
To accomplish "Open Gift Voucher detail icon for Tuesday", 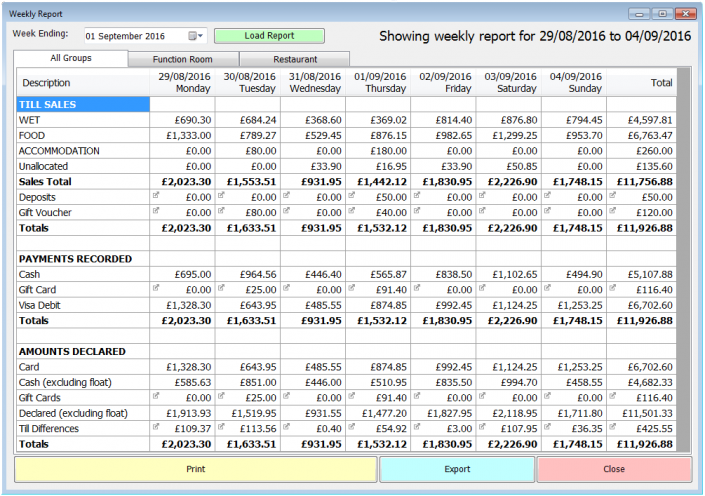I will tap(221, 210).
